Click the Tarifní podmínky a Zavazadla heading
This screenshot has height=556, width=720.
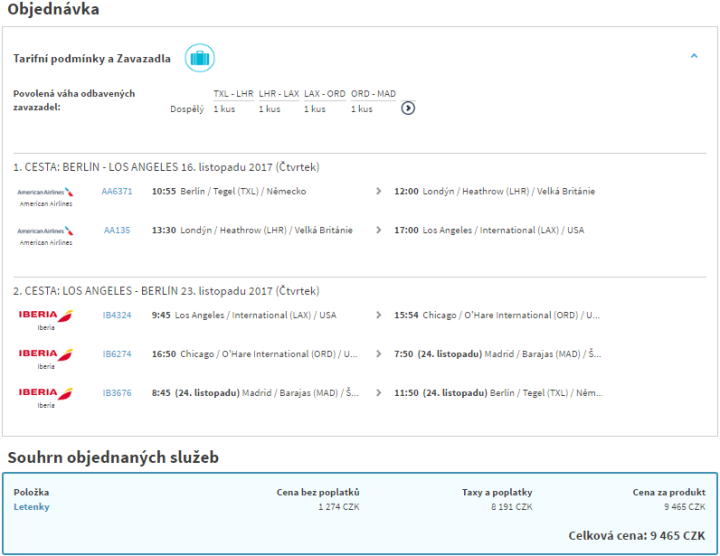point(92,59)
